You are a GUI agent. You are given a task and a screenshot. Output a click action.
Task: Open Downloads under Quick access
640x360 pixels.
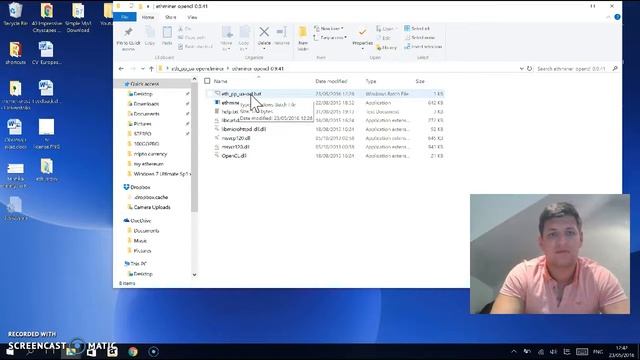coord(146,104)
